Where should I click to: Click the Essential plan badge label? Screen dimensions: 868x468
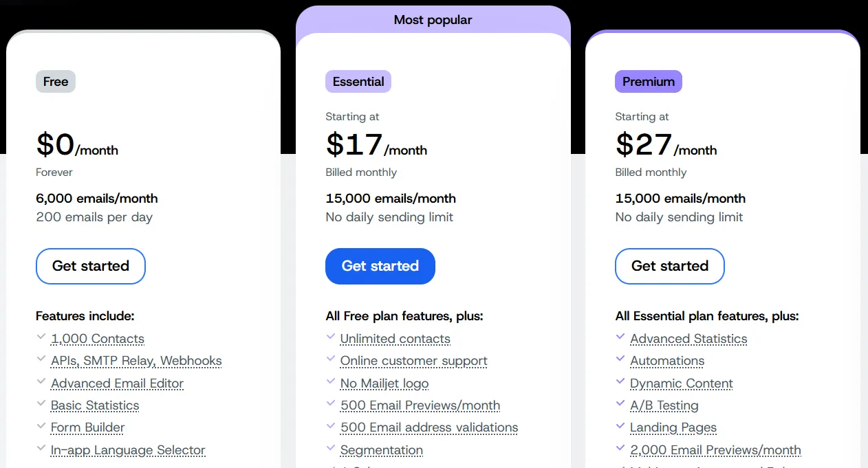coord(358,81)
